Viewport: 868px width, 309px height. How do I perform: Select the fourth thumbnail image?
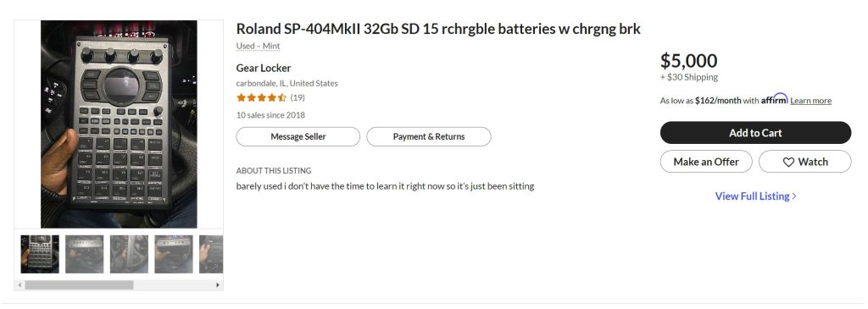pyautogui.click(x=174, y=254)
